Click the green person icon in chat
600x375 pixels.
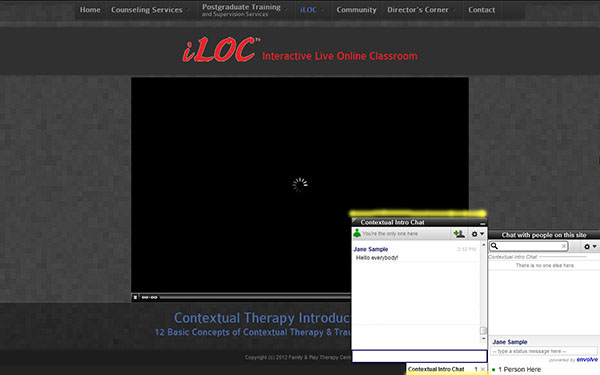(357, 233)
